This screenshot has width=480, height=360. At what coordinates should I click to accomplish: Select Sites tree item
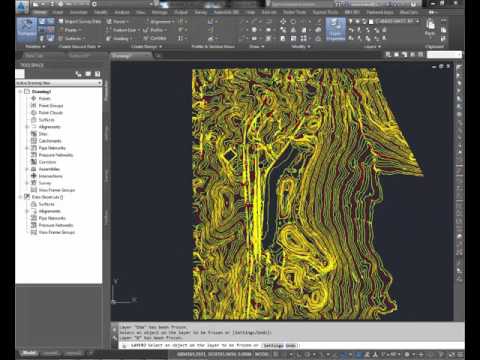[x=43, y=134]
